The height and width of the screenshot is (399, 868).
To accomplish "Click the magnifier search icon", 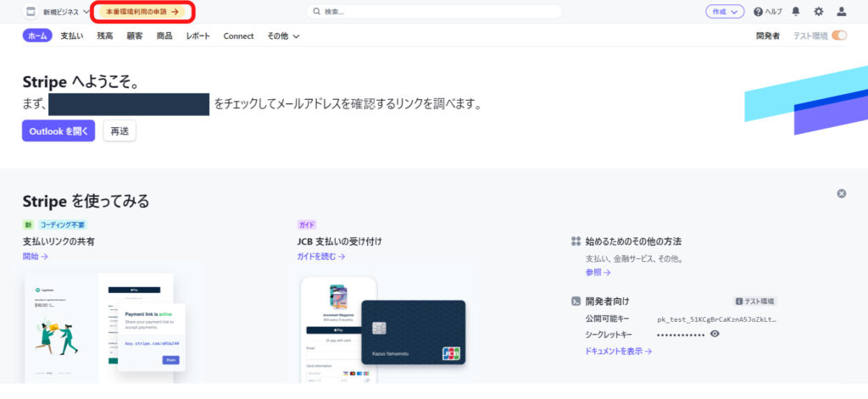I will pos(317,11).
